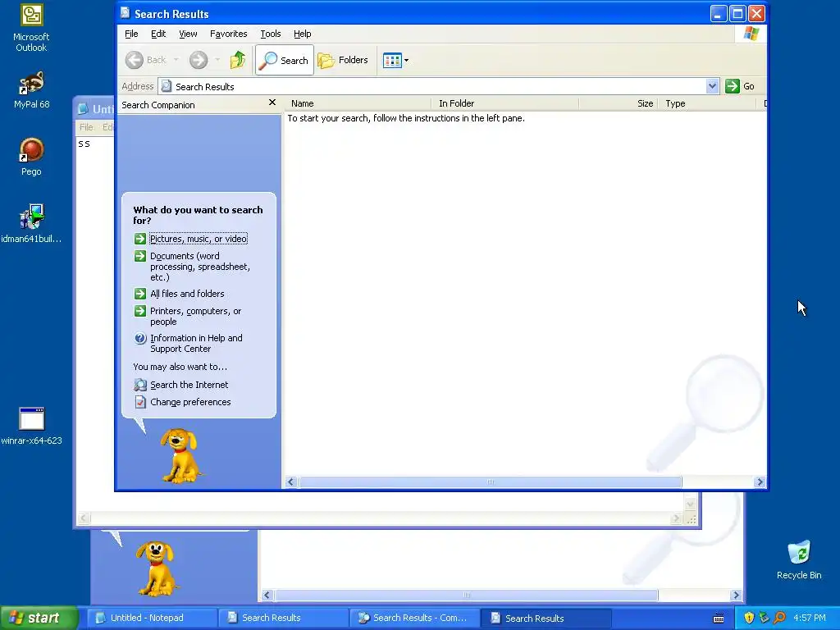This screenshot has width=840, height=630.
Task: Click results scrollbar left arrow
Action: [x=291, y=482]
